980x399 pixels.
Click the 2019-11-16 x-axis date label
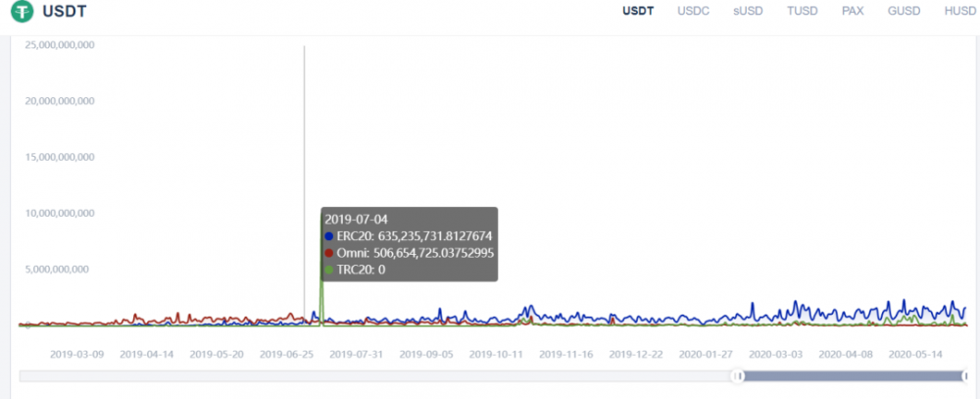[566, 353]
